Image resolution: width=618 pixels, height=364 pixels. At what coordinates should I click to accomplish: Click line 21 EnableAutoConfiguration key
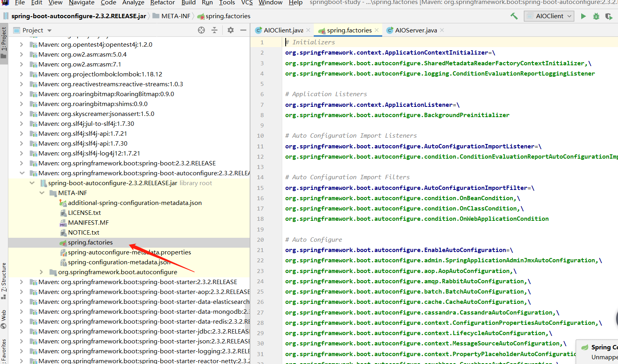coord(396,250)
